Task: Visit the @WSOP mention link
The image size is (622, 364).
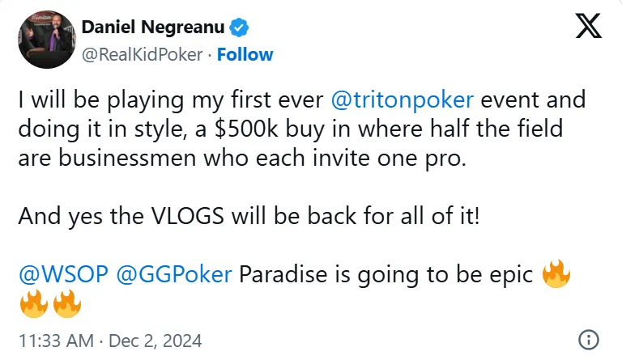Action: pos(61,275)
